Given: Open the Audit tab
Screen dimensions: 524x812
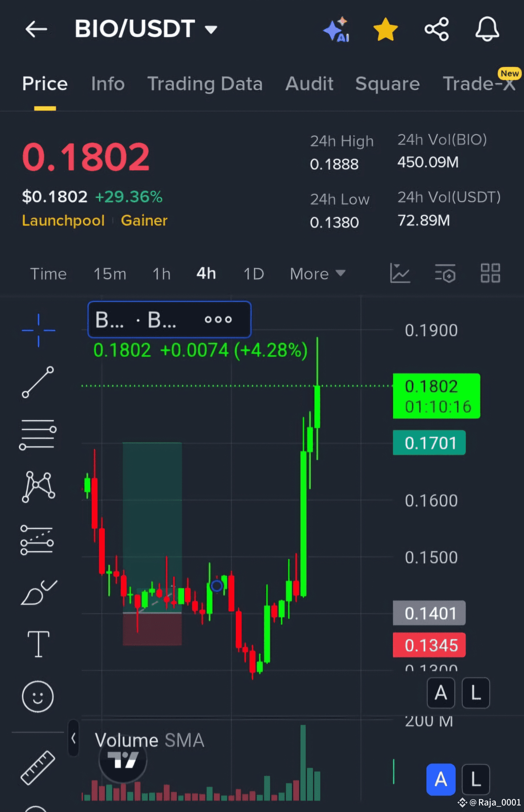Looking at the screenshot, I should point(309,84).
